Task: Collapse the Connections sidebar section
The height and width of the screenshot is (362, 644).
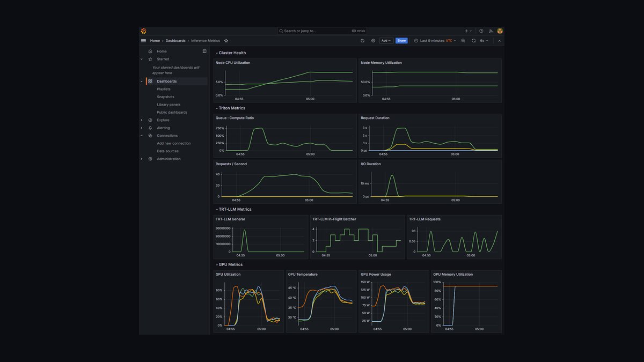Action: click(x=142, y=136)
